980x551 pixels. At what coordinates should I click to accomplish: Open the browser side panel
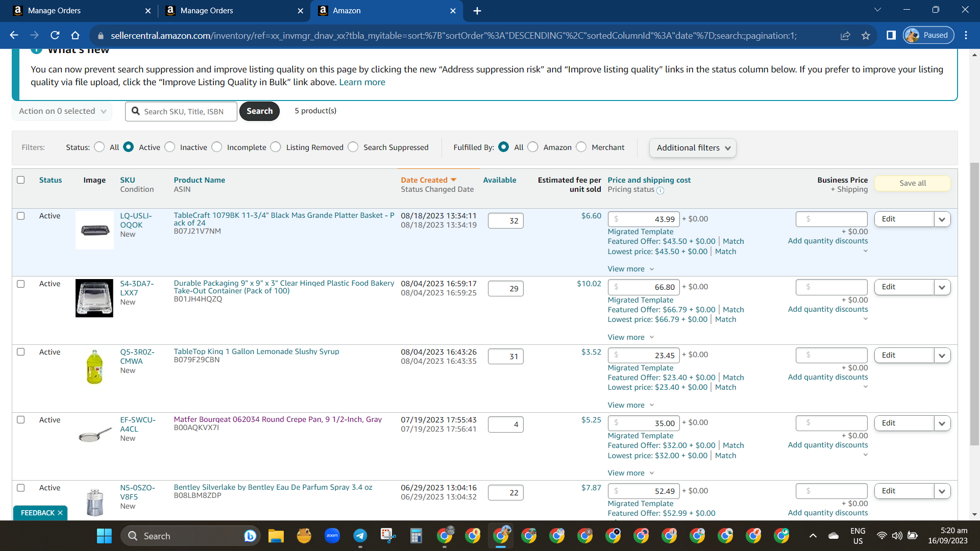[891, 35]
